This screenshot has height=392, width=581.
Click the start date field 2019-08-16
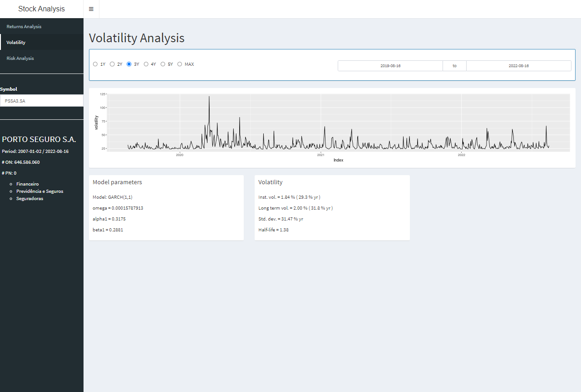pyautogui.click(x=390, y=66)
